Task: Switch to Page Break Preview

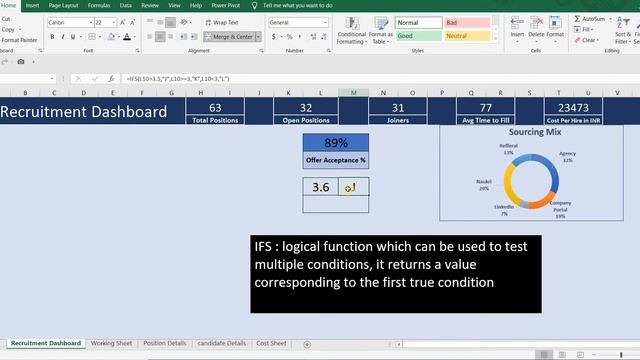Action: coord(580,355)
